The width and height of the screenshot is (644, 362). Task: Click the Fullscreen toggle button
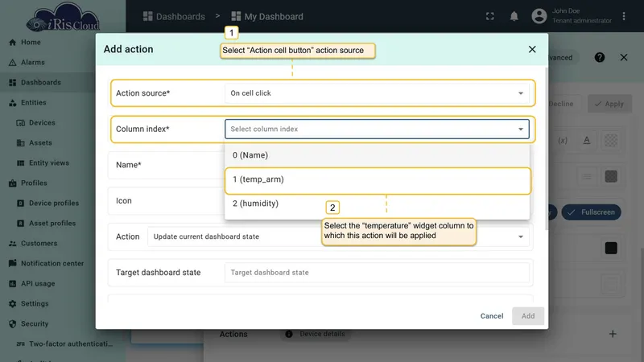(591, 212)
